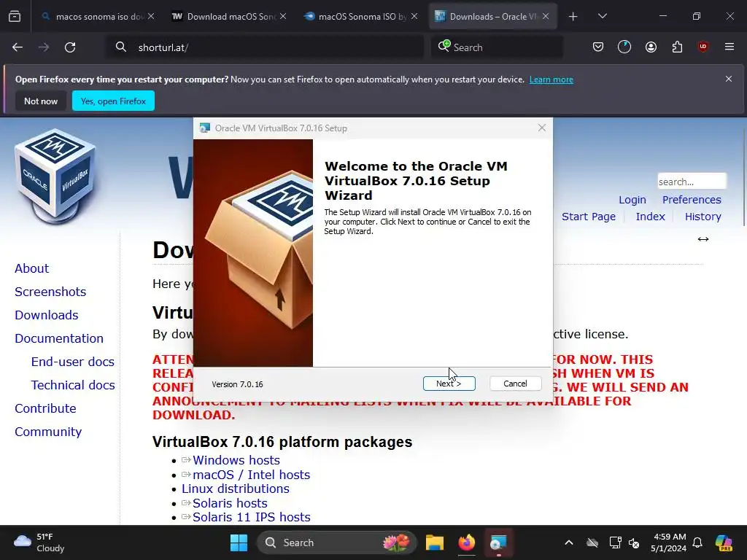The width and height of the screenshot is (747, 560).
Task: Click the browser Search box in toolbar
Action: pos(497,47)
